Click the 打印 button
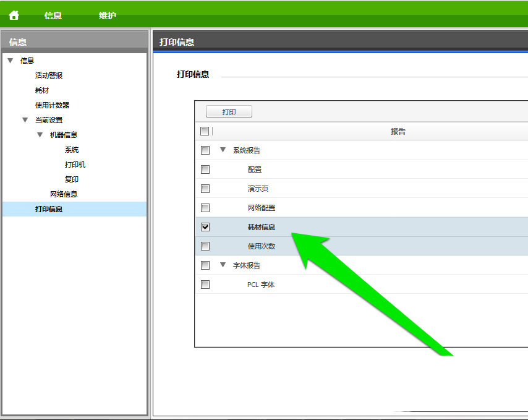 [229, 112]
